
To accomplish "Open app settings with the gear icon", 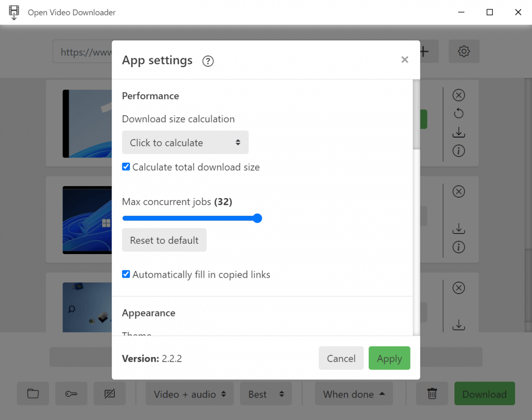I will click(x=464, y=51).
